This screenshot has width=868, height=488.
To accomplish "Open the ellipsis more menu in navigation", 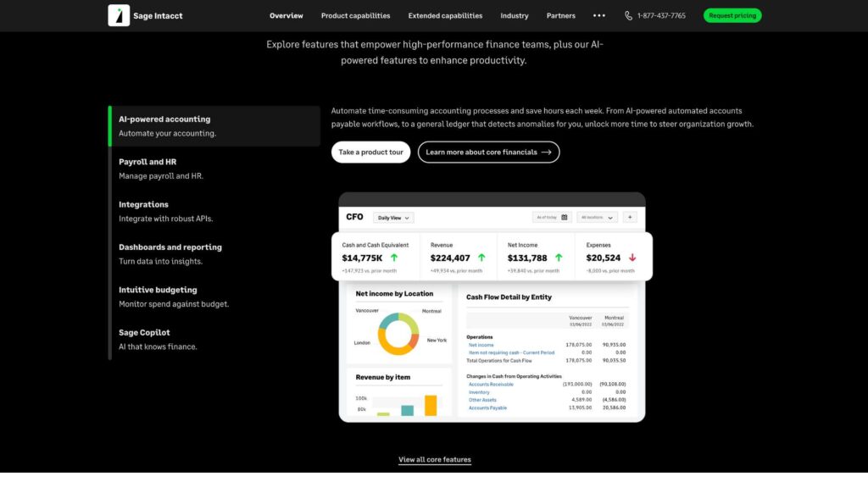I will (x=599, y=14).
